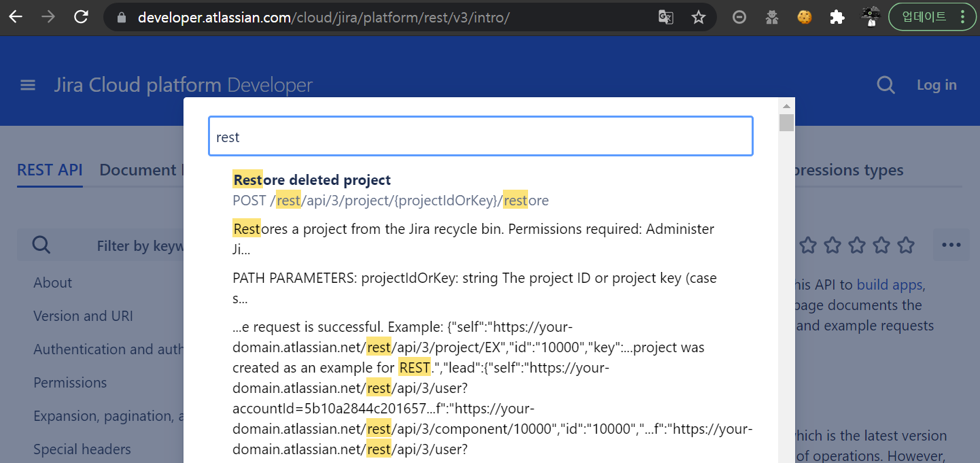
Task: Open the translate page icon
Action: coord(666,17)
